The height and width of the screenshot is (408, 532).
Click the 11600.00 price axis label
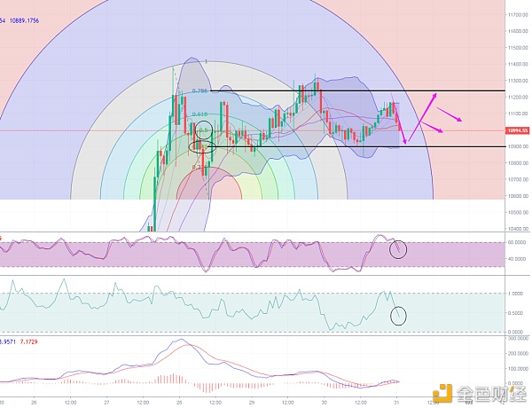point(518,31)
